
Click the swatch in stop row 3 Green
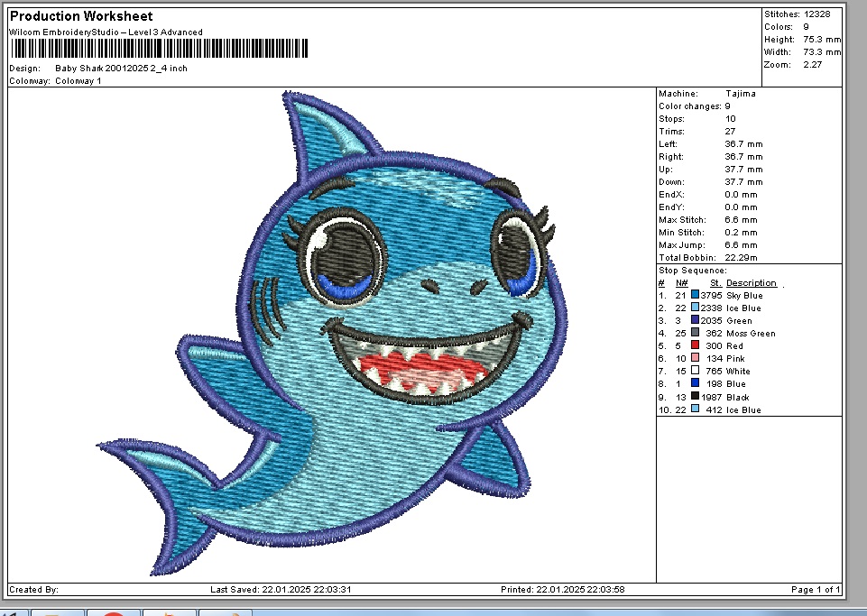(x=695, y=319)
